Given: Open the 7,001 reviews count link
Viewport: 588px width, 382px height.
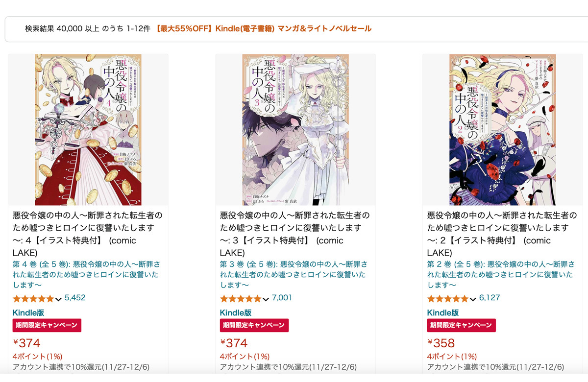Looking at the screenshot, I should coord(282,298).
